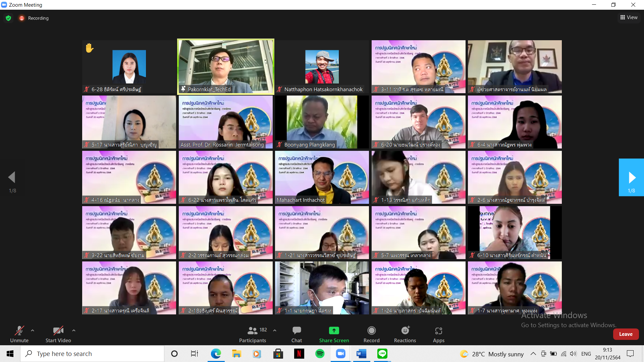Open weather widget showing 28°C Mostly sunny
The width and height of the screenshot is (644, 362).
coord(492,354)
